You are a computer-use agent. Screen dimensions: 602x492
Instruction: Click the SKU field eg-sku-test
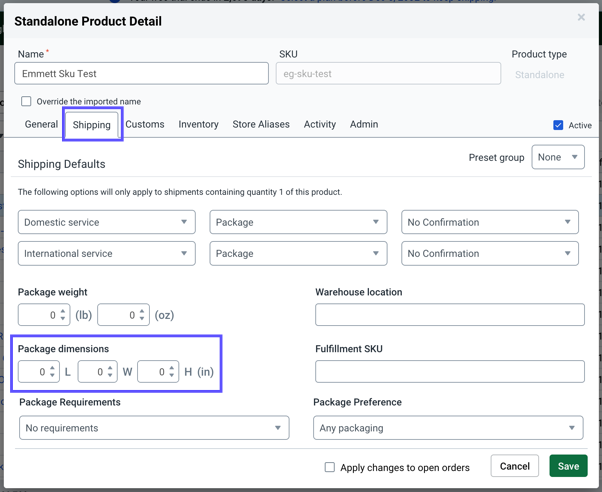(x=388, y=73)
